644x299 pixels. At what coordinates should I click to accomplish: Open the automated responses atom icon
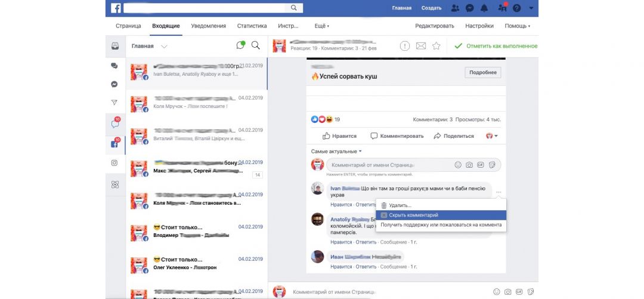(x=115, y=184)
